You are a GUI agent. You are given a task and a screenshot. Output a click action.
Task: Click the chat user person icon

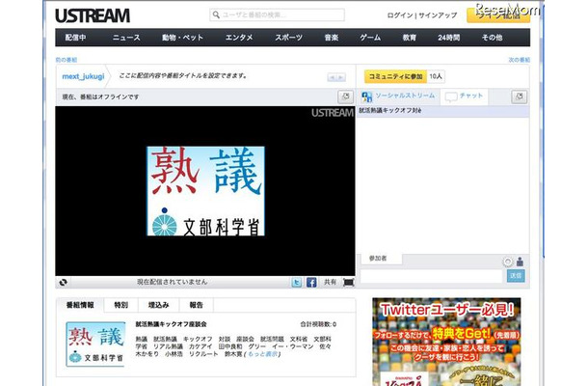[520, 262]
